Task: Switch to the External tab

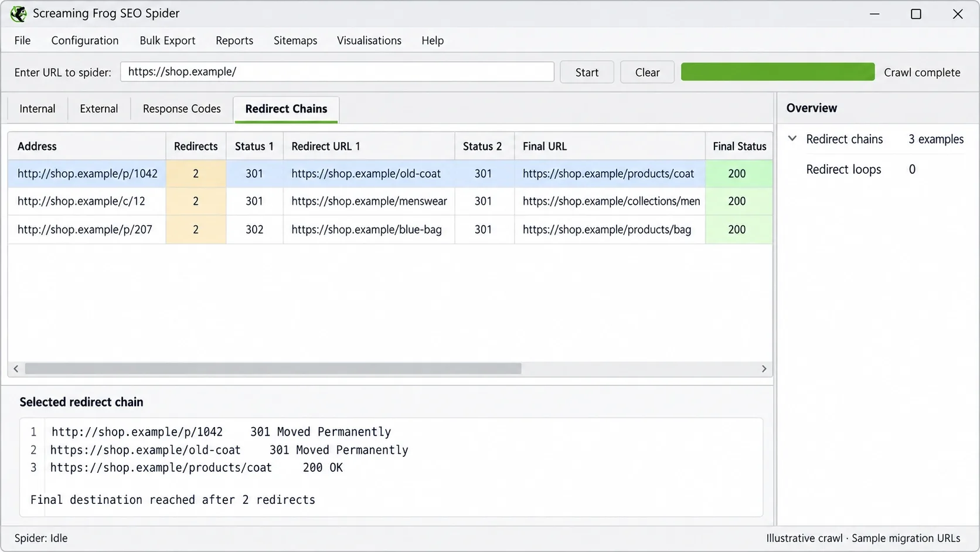Action: coord(99,109)
